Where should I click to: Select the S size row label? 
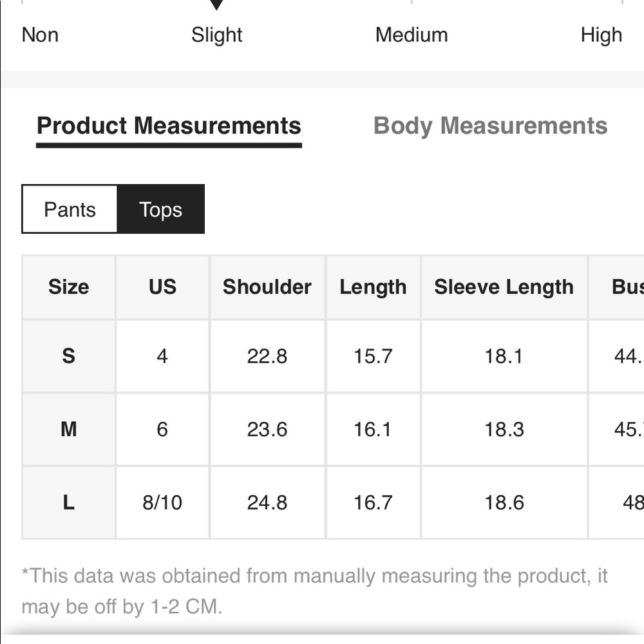(x=69, y=355)
